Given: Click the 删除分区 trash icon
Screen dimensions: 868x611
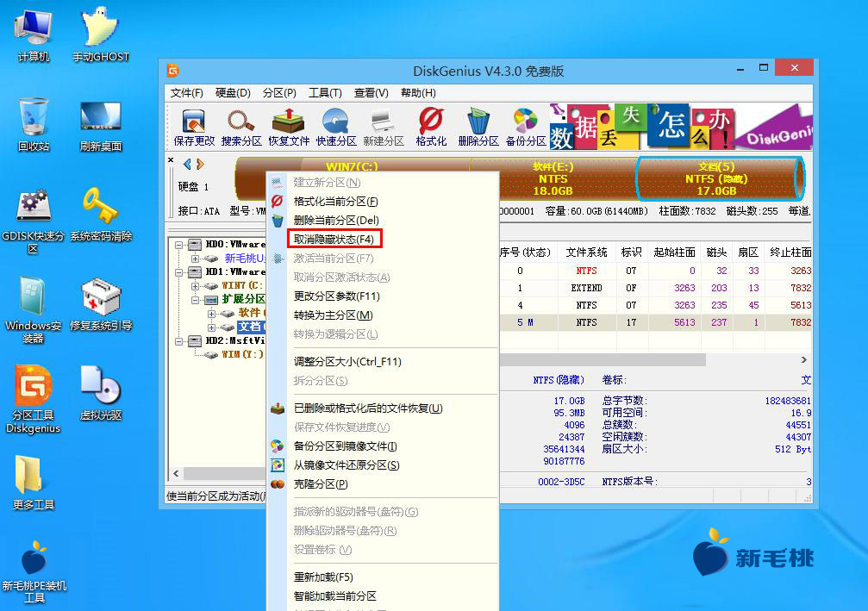Looking at the screenshot, I should (x=478, y=128).
